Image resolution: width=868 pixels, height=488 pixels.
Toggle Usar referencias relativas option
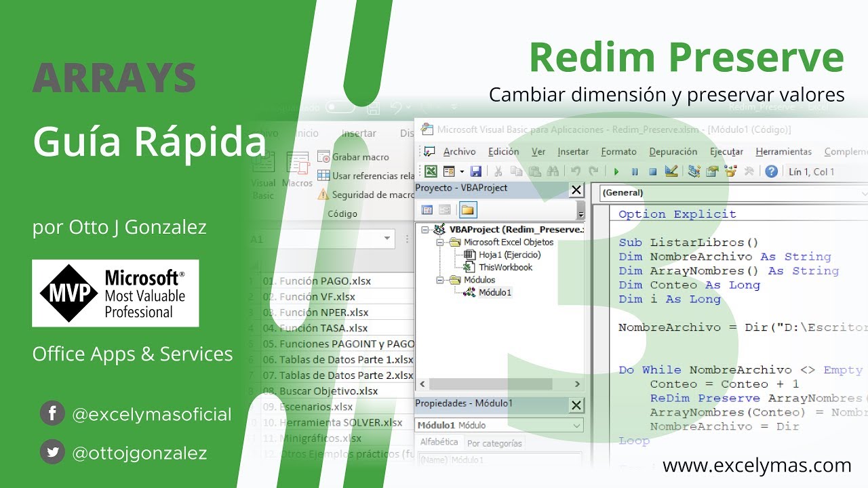tap(366, 176)
